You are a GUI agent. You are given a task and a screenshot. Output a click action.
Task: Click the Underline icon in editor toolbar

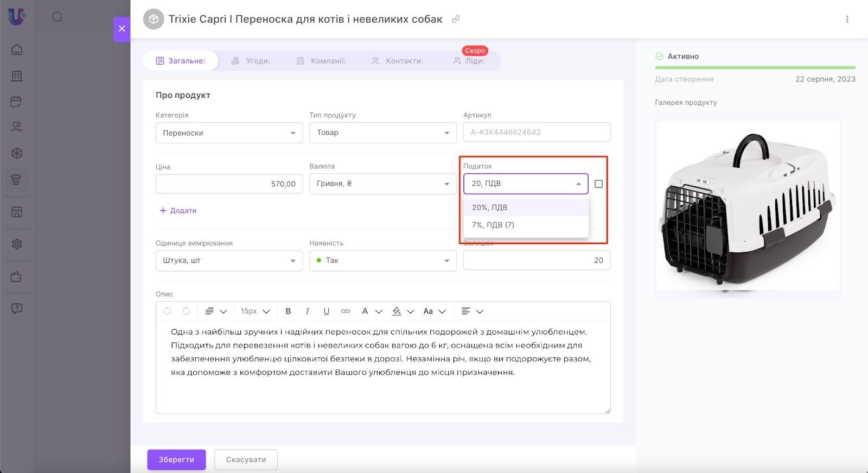tap(326, 311)
